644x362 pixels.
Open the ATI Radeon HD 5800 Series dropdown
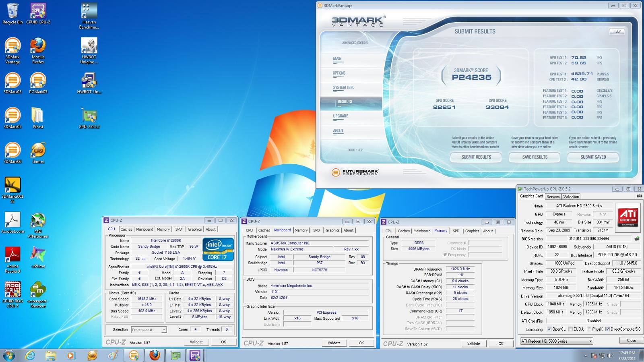click(x=556, y=341)
